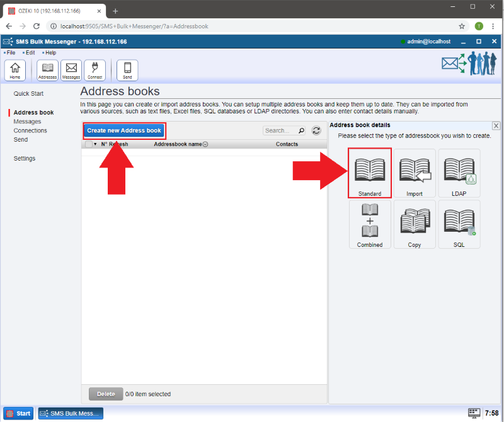Open the Connect plug toolbar icon
The image size is (504, 422).
pyautogui.click(x=94, y=70)
